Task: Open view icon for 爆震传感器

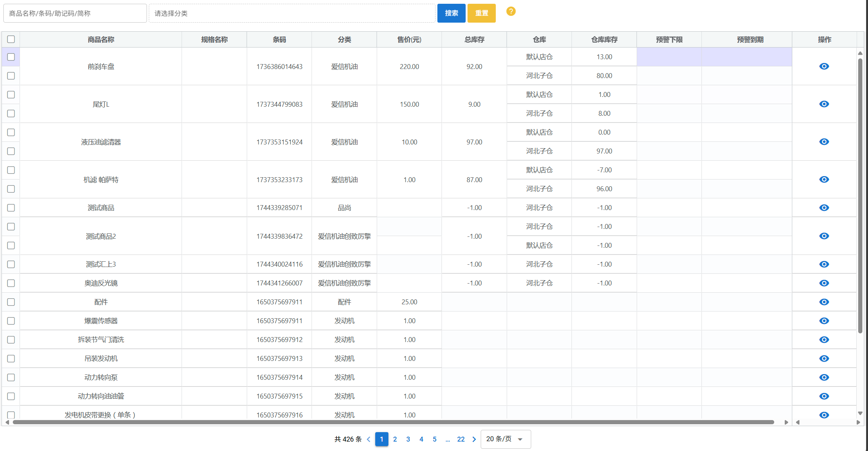Action: pos(824,321)
